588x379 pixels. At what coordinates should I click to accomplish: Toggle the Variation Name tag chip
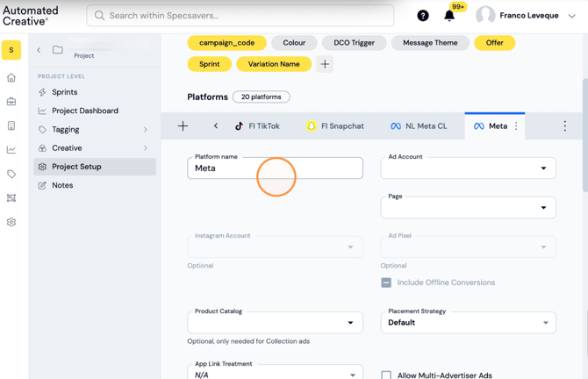(274, 64)
